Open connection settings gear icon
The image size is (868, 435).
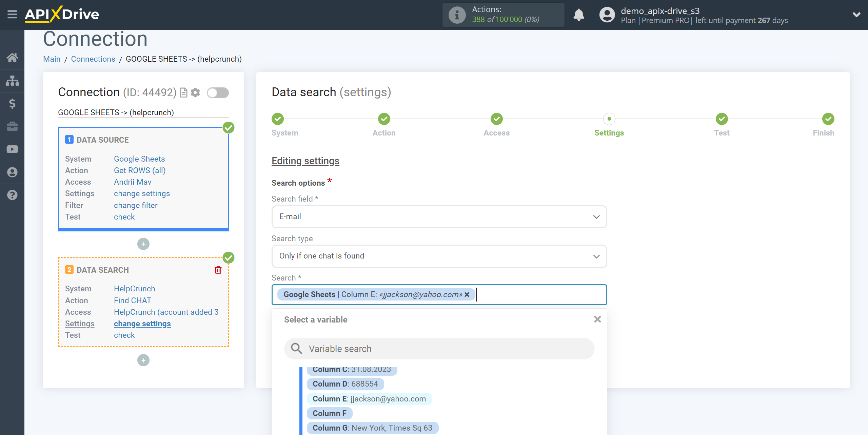point(195,92)
